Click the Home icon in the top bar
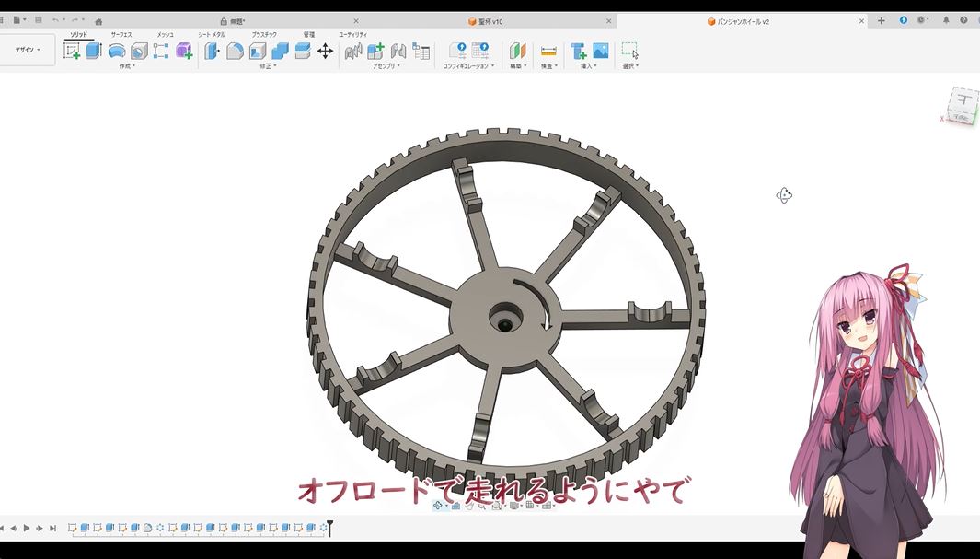 (98, 21)
